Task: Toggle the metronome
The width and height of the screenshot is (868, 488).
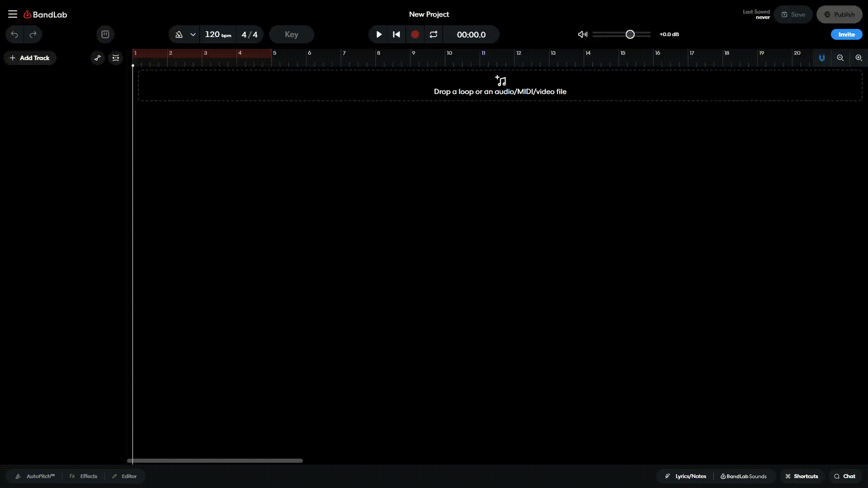Action: pos(179,34)
